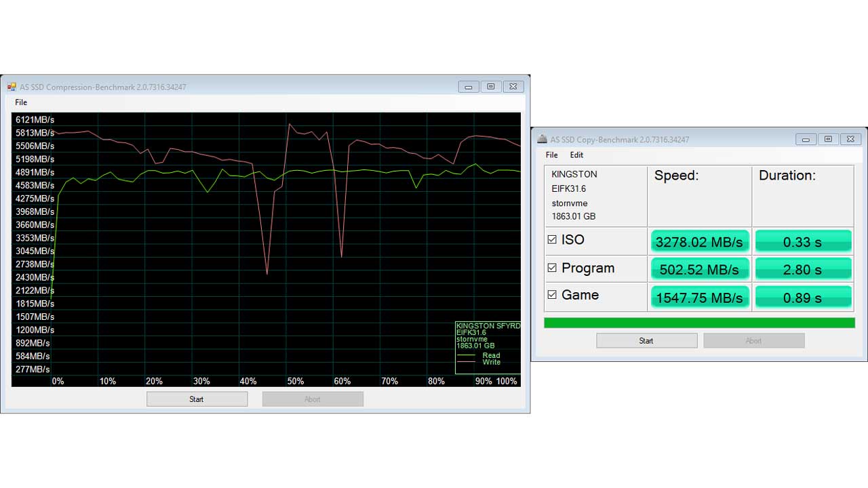Click stornvme driver text in Copy-Benchmark
Screen dimensions: 868x488
570,203
